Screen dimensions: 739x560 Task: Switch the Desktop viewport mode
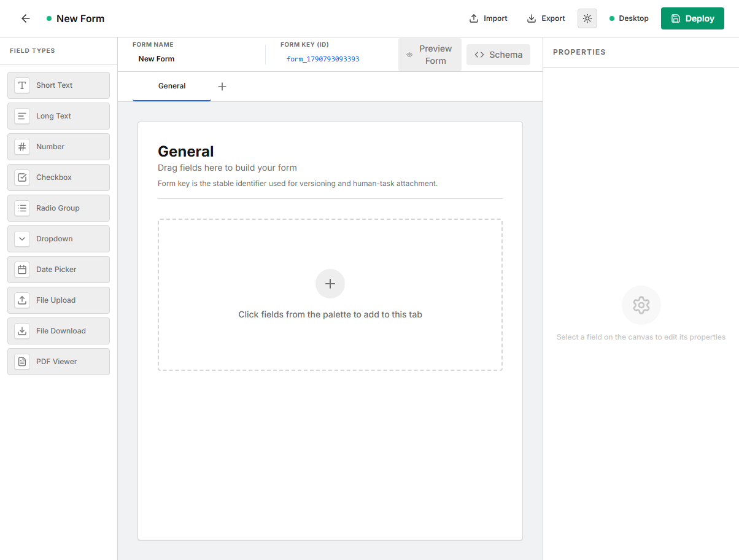[x=629, y=18]
